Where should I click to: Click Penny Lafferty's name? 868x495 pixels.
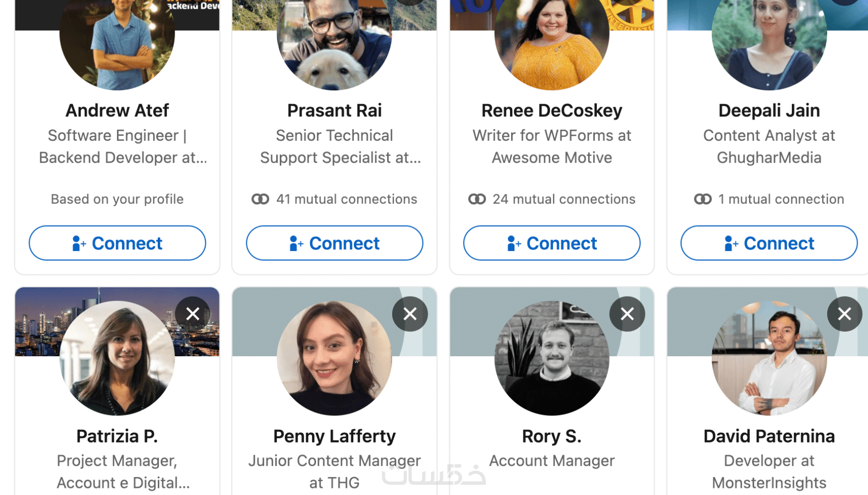pos(334,436)
